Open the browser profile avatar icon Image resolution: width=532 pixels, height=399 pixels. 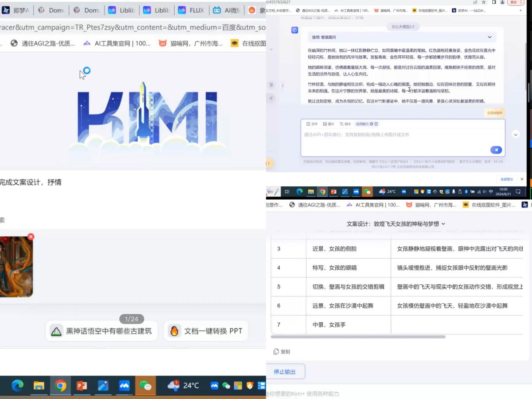click(502, 2)
